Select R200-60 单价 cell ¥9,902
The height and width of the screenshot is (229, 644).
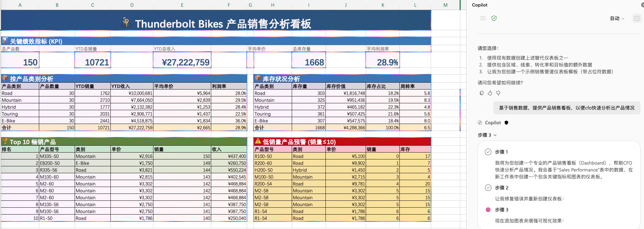point(346,163)
